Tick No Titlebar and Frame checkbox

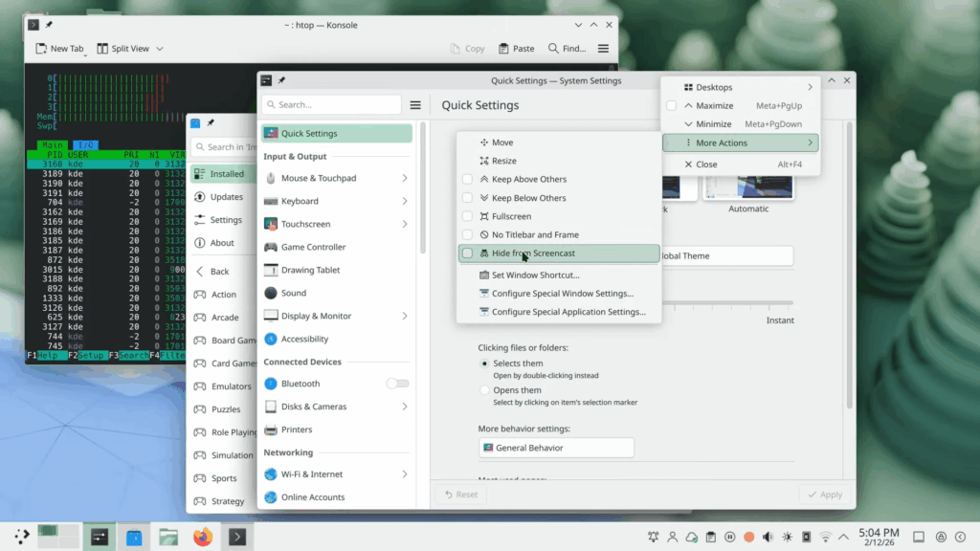(x=467, y=235)
